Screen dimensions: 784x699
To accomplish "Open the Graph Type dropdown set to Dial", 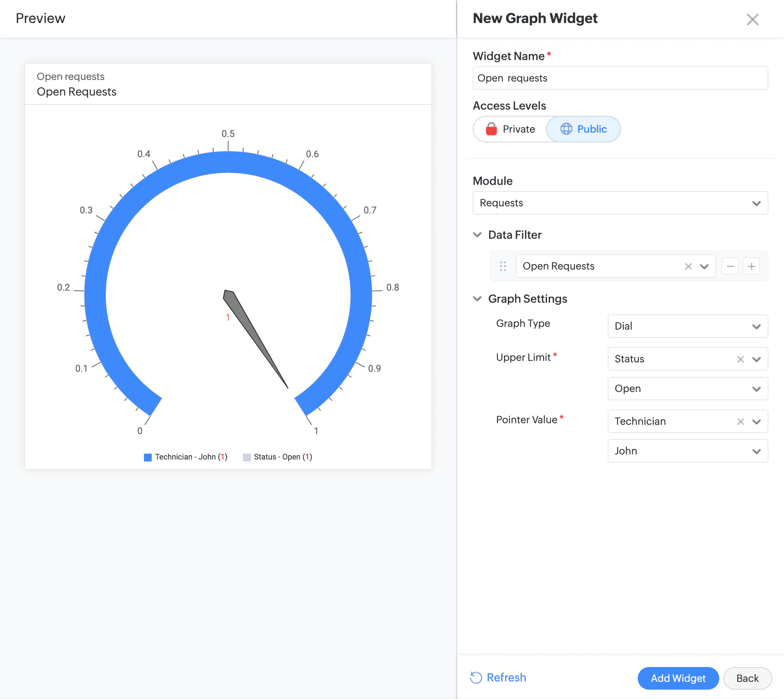I will tap(687, 326).
